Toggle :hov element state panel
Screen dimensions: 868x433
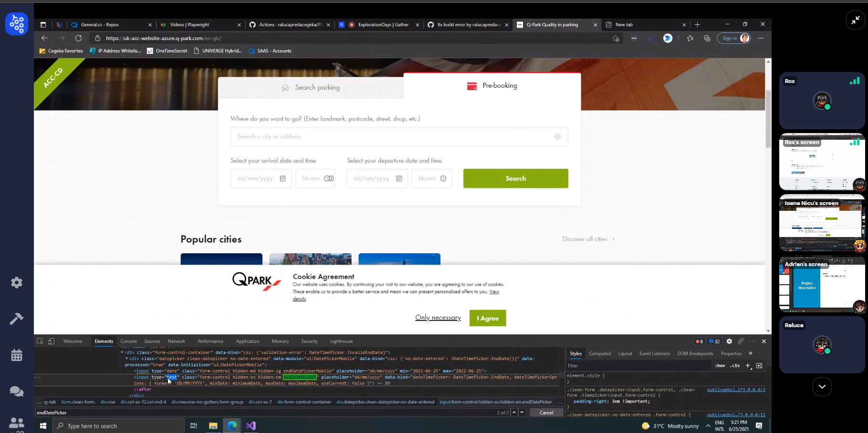(720, 366)
